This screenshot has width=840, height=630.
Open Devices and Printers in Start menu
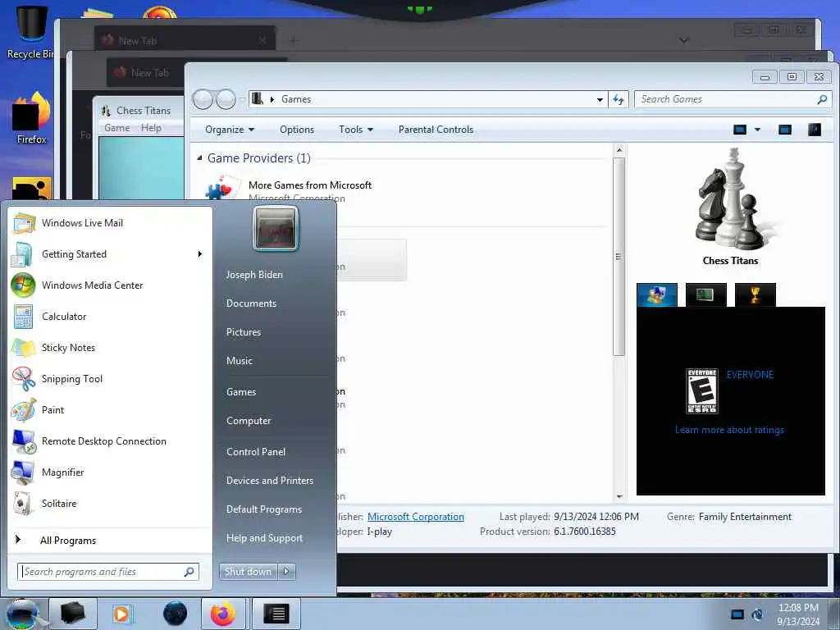(269, 481)
